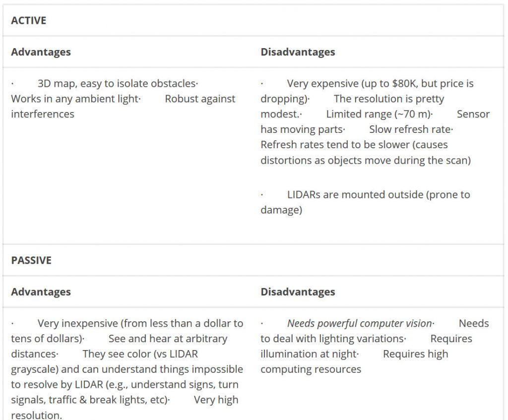The width and height of the screenshot is (508, 420).
Task: Click 'LIDARs are mounted outside' paragraph
Action: point(378,194)
